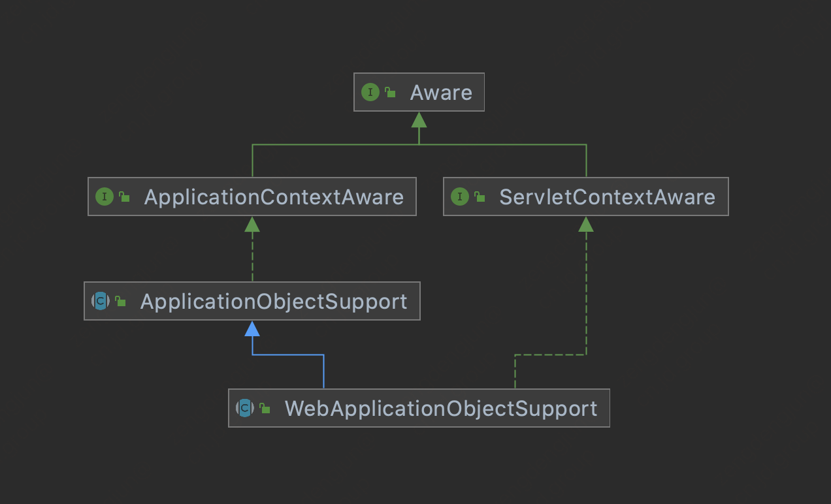
Task: Click the public lock icon beside Aware
Action: click(390, 93)
